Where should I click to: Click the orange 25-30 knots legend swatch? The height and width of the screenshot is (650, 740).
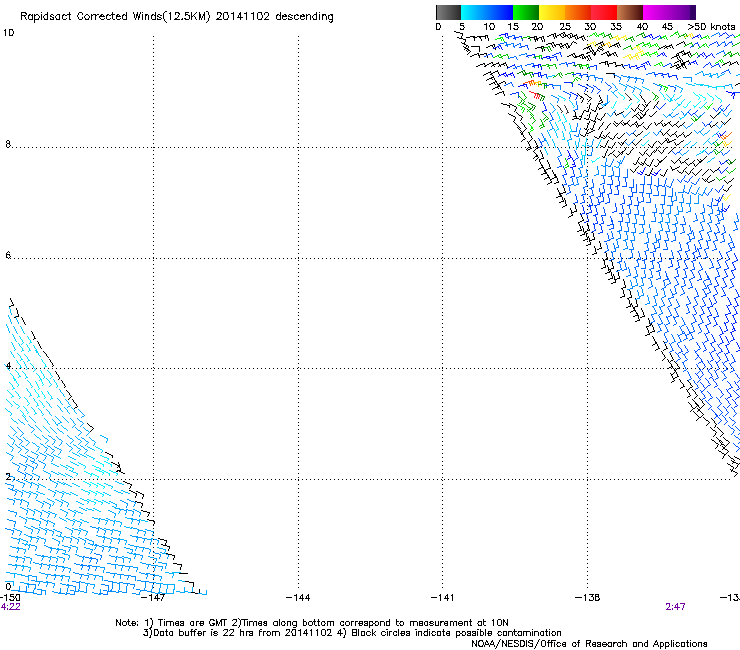click(578, 12)
